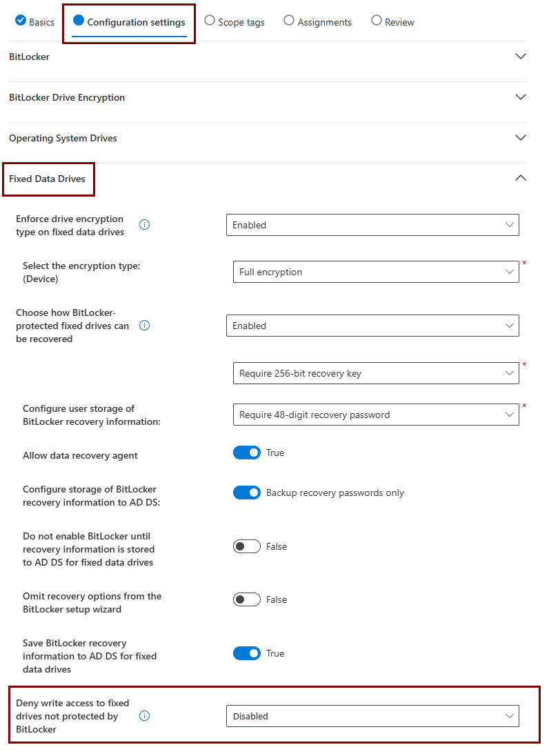549x756 pixels.
Task: Switch to the Scope tags tab
Action: 234,22
